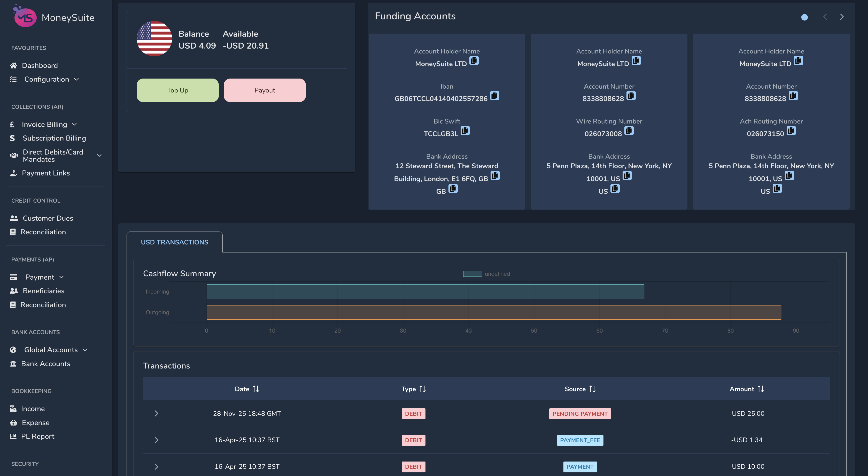868x476 pixels.
Task: Expand the Global Accounts submenu
Action: 51,350
